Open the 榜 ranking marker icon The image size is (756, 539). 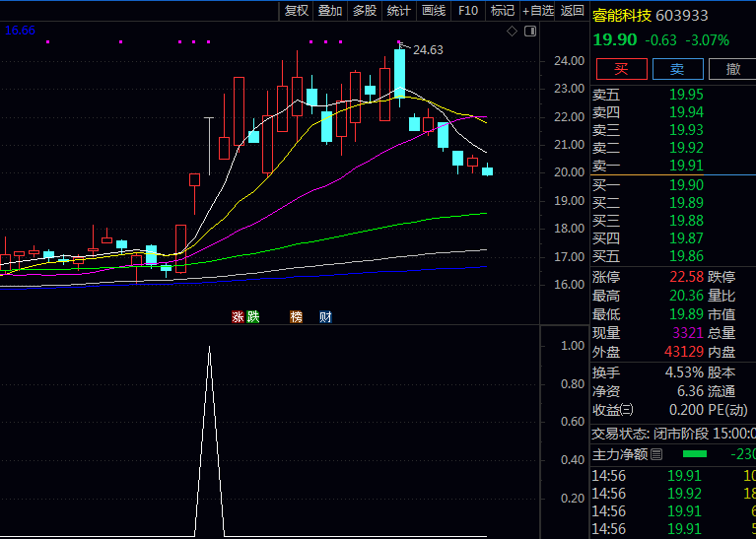296,317
